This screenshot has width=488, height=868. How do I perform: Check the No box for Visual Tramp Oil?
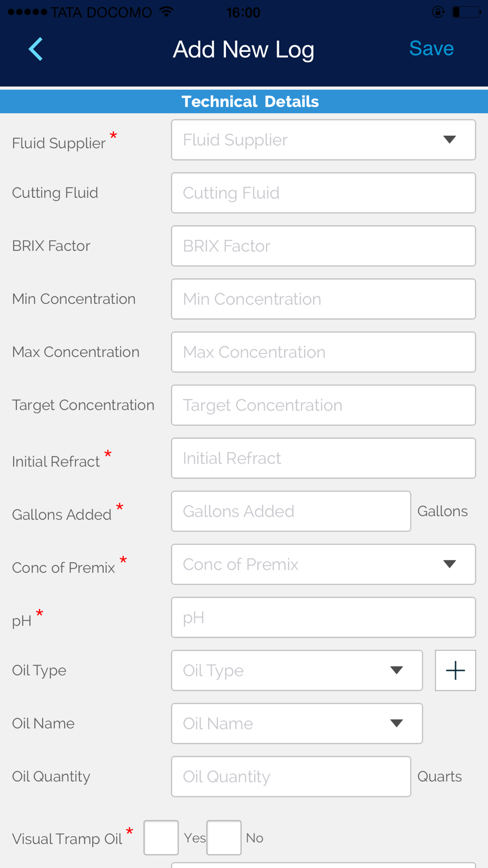click(224, 838)
